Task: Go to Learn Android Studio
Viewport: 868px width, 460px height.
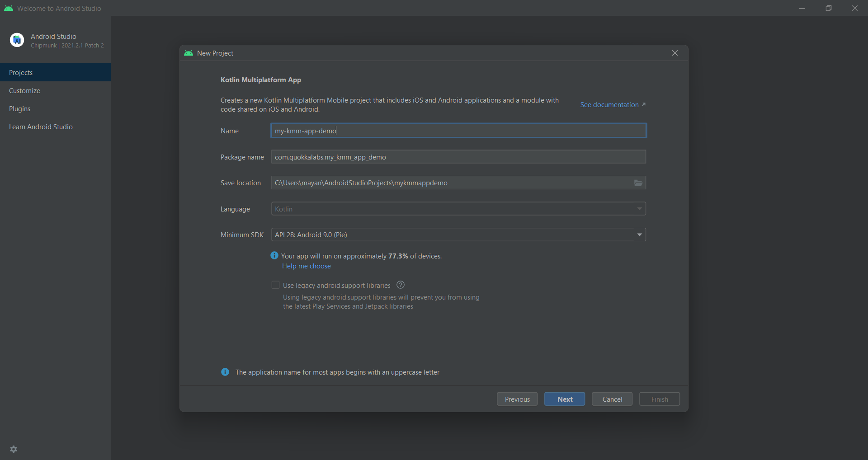Action: pyautogui.click(x=55, y=127)
